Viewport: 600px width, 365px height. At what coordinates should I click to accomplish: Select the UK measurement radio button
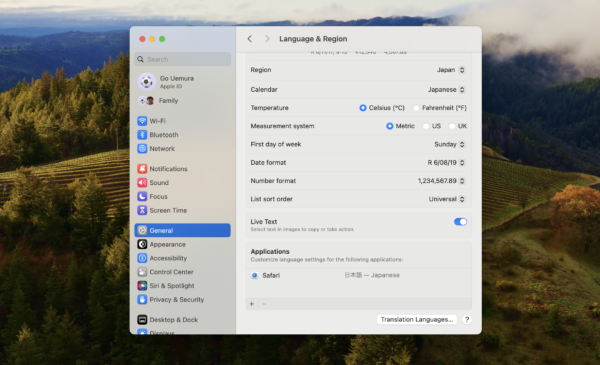tap(452, 126)
